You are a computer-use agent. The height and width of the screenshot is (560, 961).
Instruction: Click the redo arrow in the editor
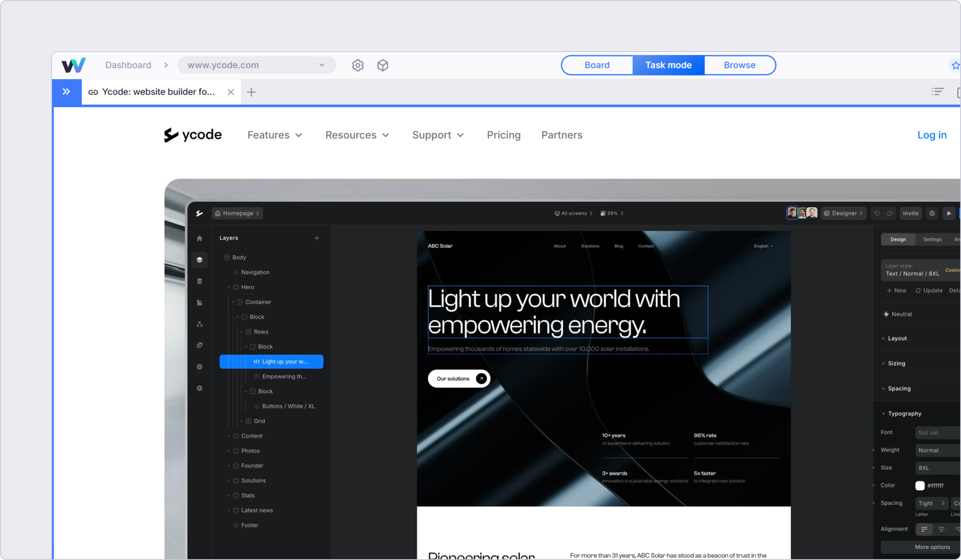click(x=890, y=213)
